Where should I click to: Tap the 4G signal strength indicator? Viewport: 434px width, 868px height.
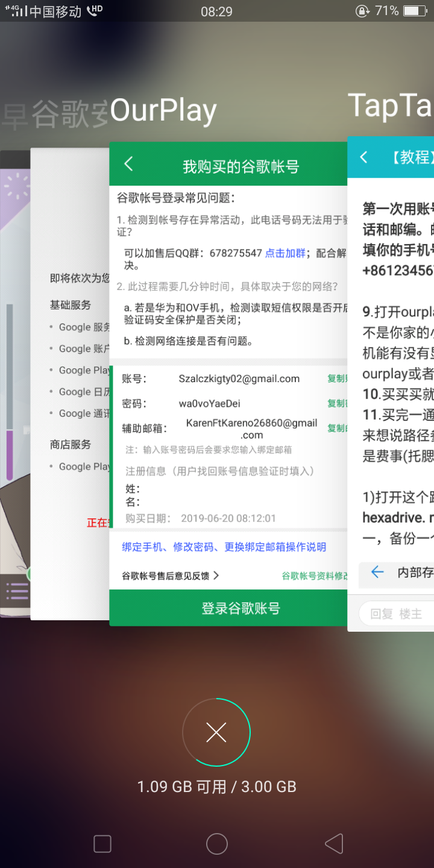coord(15,11)
